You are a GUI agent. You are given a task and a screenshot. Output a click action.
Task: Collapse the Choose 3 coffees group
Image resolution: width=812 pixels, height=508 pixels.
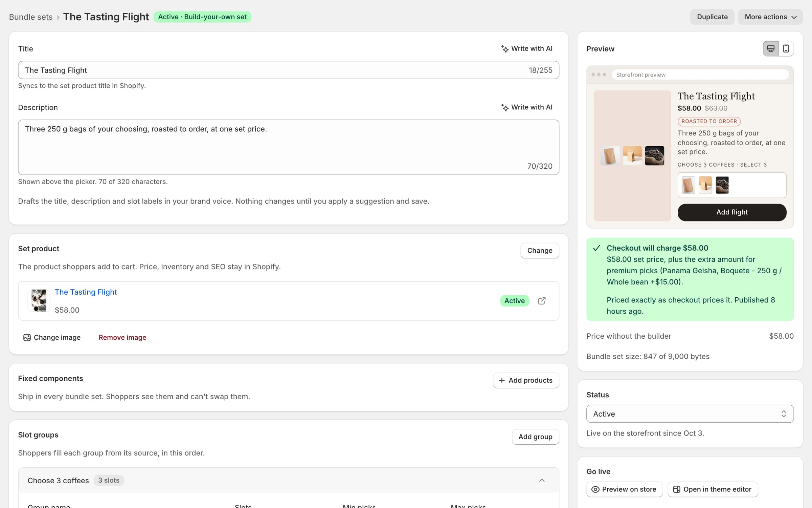[542, 480]
